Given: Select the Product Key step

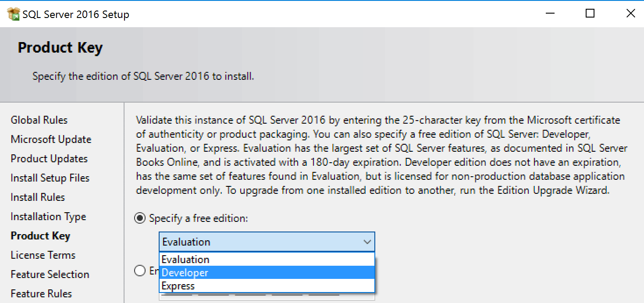Looking at the screenshot, I should (40, 236).
